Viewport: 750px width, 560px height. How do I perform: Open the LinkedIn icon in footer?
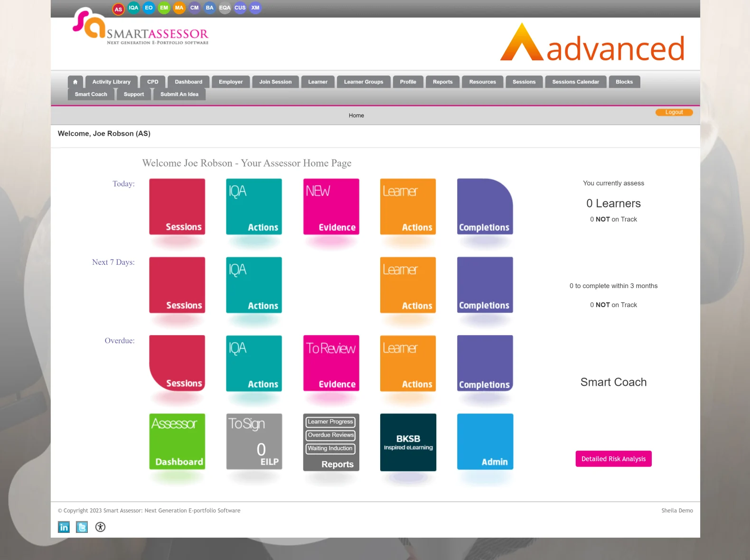[64, 527]
